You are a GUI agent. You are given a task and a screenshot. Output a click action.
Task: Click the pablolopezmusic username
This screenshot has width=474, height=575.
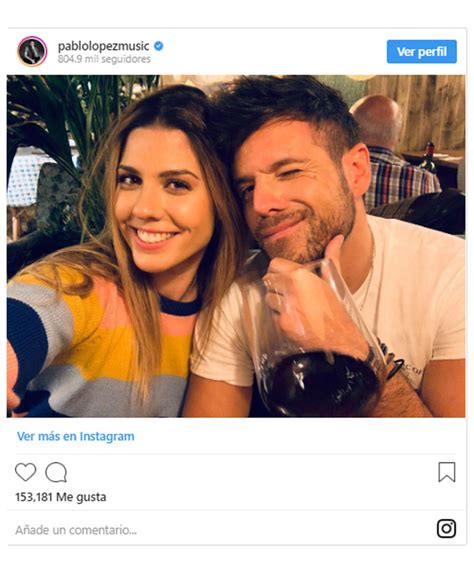click(103, 46)
